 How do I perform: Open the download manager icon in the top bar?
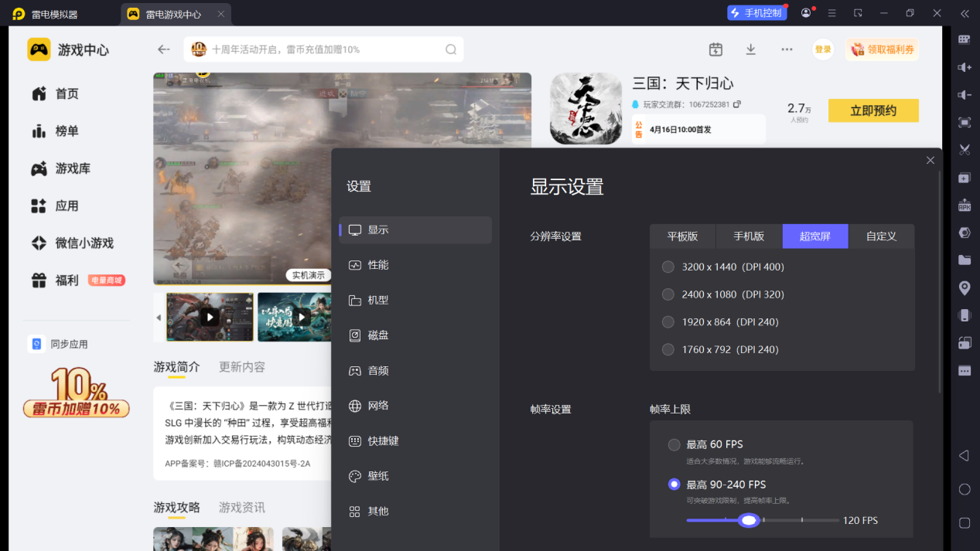[x=750, y=49]
